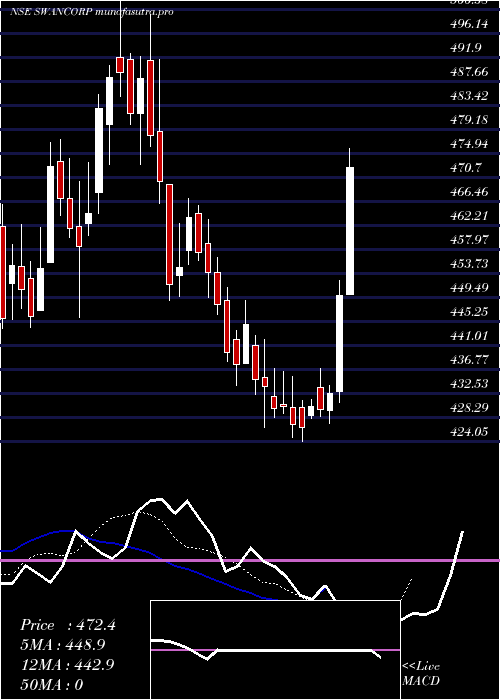Open the Live MACD inset chart
This screenshot has width=500, height=700.
pos(275,650)
